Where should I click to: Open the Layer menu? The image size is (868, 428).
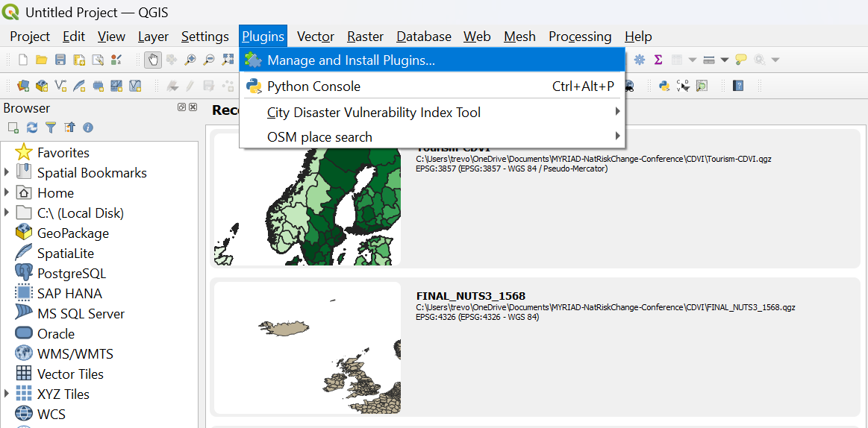pyautogui.click(x=153, y=37)
